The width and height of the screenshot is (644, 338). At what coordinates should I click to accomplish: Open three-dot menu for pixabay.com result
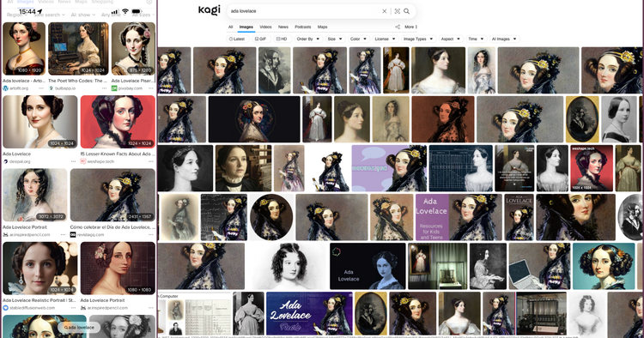click(151, 88)
